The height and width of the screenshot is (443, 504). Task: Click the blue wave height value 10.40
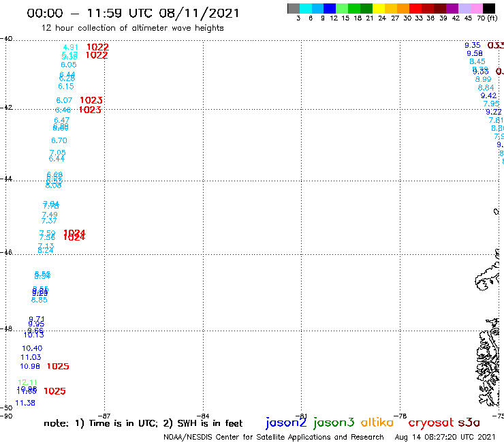click(x=32, y=348)
